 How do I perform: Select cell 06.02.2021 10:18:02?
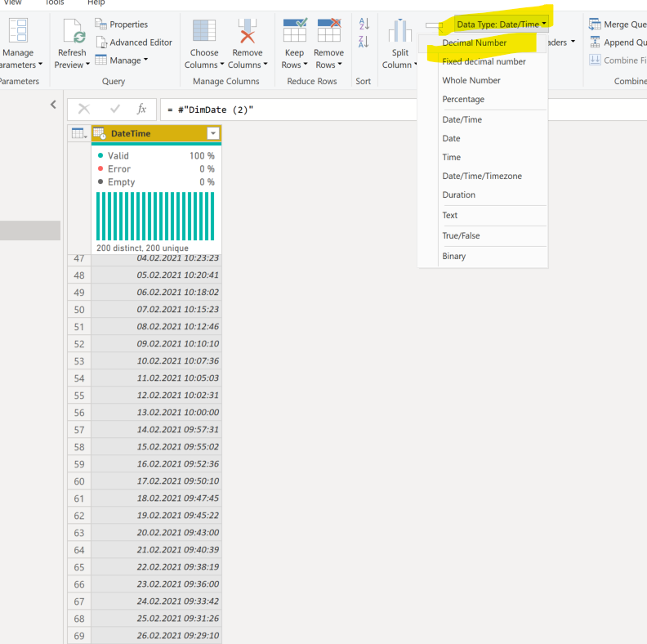[156, 293]
